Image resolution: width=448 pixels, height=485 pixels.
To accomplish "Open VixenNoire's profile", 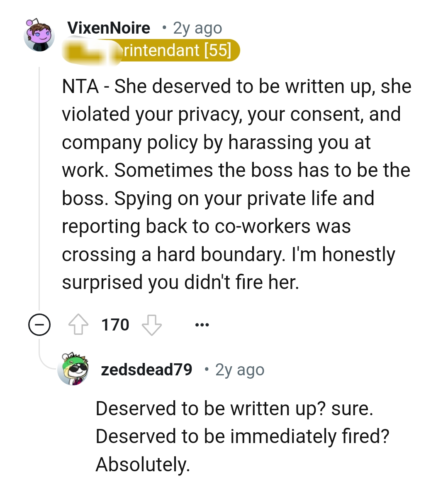I will click(x=109, y=27).
